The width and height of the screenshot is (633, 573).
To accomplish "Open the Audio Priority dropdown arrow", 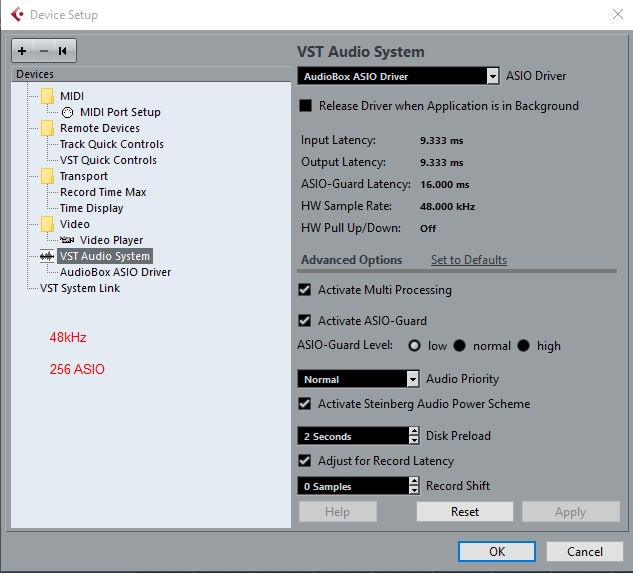I will coord(413,379).
